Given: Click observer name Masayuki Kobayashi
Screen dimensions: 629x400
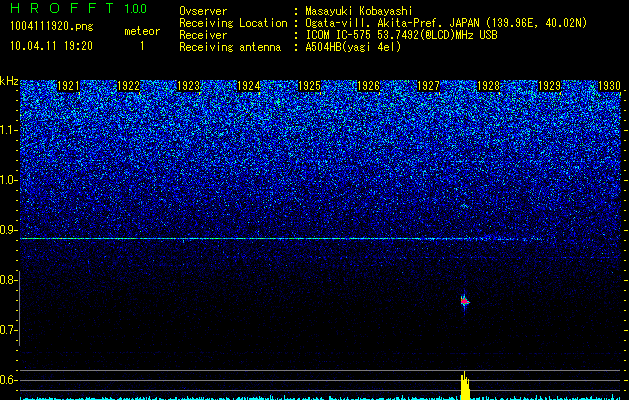Looking at the screenshot, I should coord(359,11).
